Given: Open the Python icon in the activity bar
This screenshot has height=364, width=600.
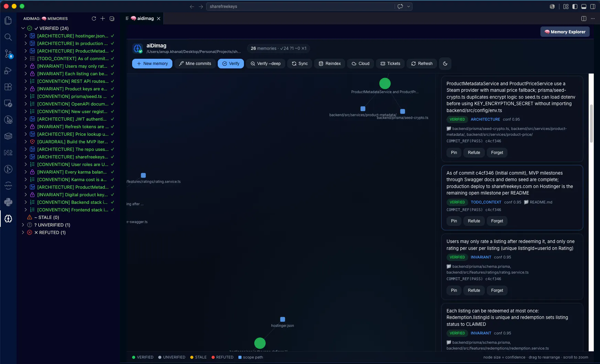Looking at the screenshot, I should pyautogui.click(x=8, y=202).
